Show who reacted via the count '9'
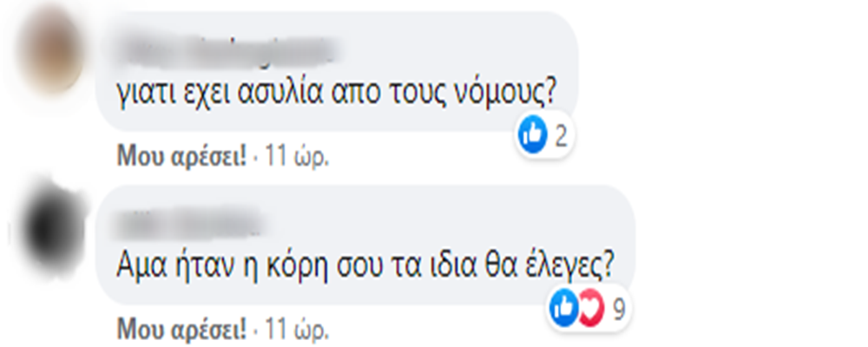The height and width of the screenshot is (347, 868). tap(618, 309)
